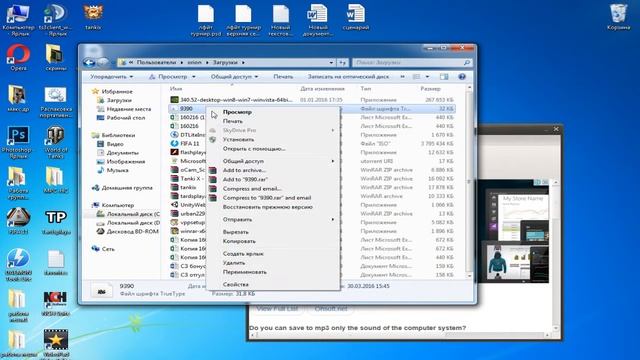The height and width of the screenshot is (360, 640).
Task: Open the максар desktop icon
Action: pos(18,99)
